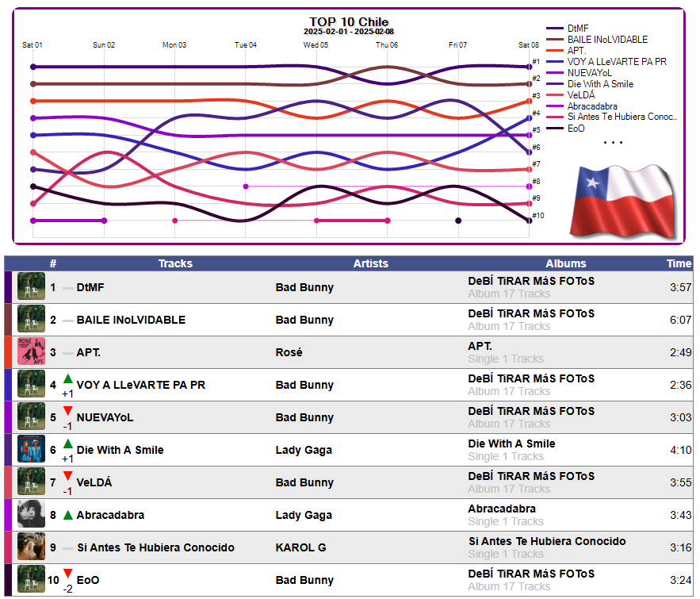
Task: Click the Tue 04 chart date label
Action: point(246,45)
